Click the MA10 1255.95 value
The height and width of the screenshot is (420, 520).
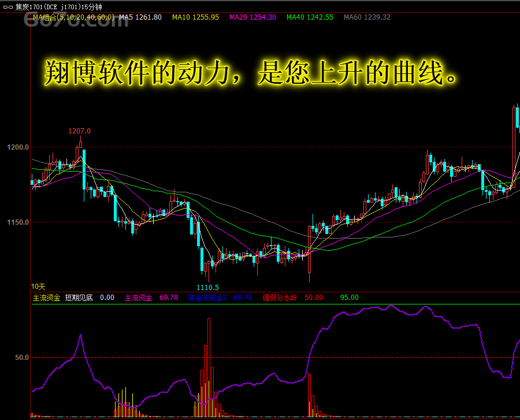196,17
